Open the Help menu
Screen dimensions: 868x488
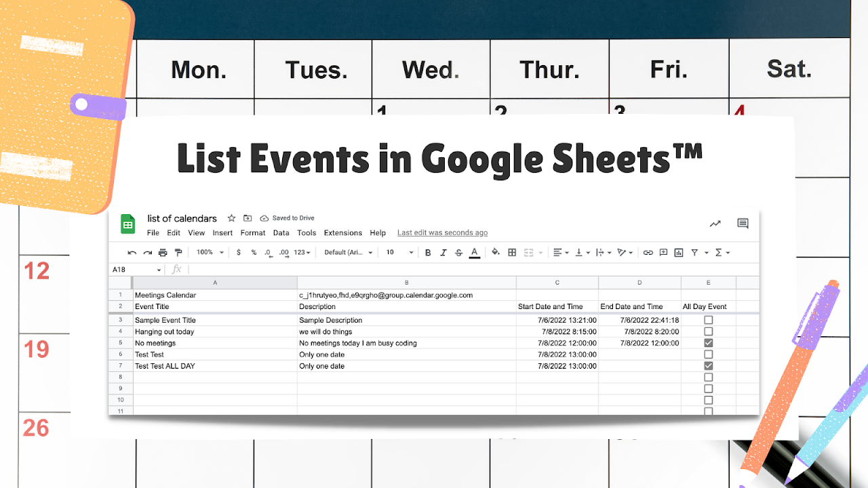[378, 233]
